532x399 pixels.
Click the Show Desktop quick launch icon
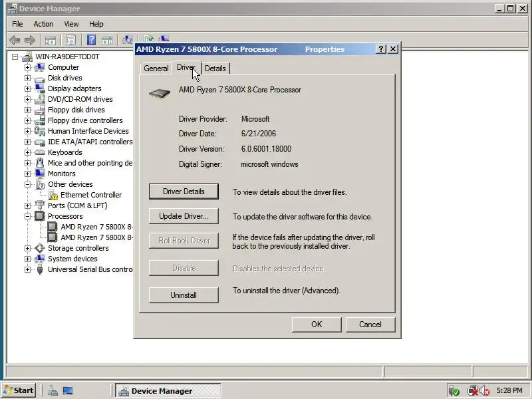[x=68, y=391]
